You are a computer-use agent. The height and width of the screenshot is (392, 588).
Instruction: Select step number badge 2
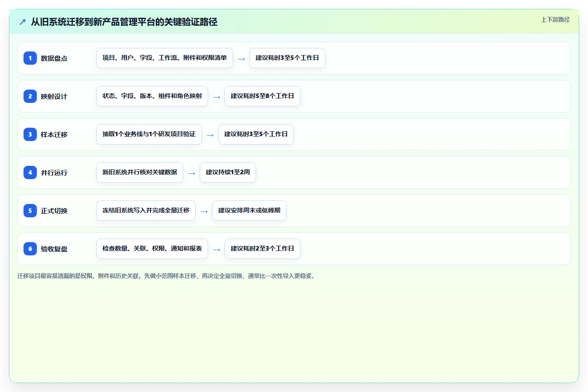(x=30, y=96)
